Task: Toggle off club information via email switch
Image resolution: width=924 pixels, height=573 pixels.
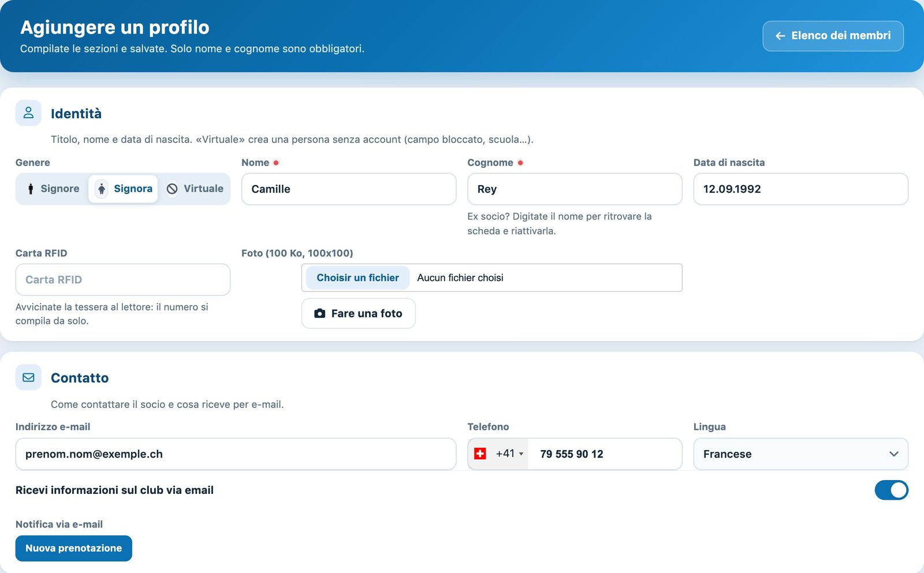Action: (x=891, y=490)
